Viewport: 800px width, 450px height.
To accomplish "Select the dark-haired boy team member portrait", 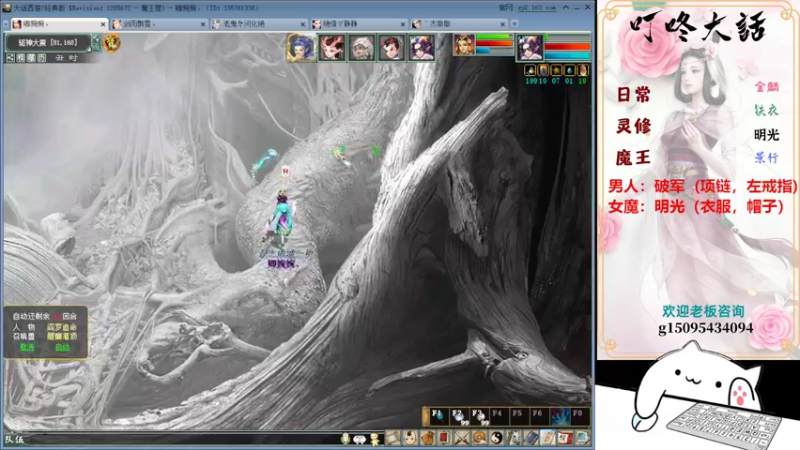I will point(392,48).
